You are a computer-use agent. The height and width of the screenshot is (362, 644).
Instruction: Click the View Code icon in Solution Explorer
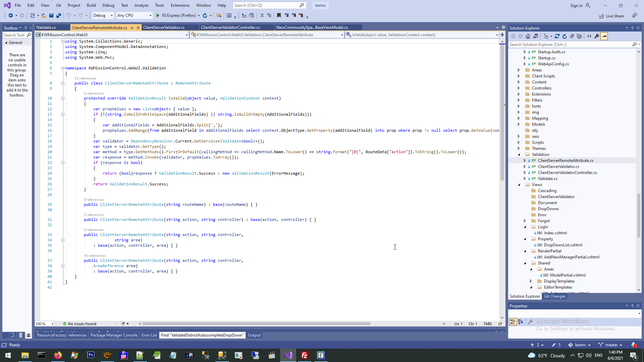pyautogui.click(x=589, y=36)
